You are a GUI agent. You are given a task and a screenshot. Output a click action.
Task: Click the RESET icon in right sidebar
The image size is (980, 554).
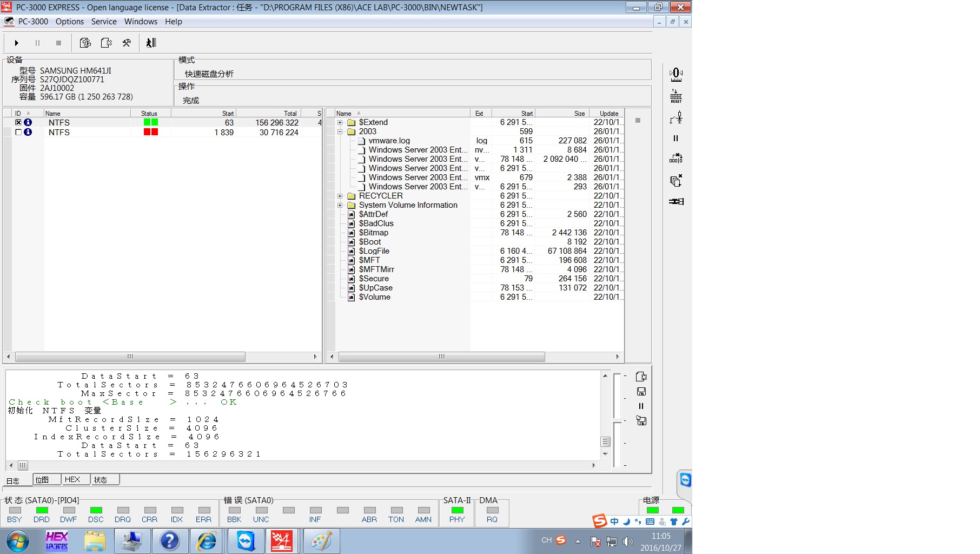(676, 96)
